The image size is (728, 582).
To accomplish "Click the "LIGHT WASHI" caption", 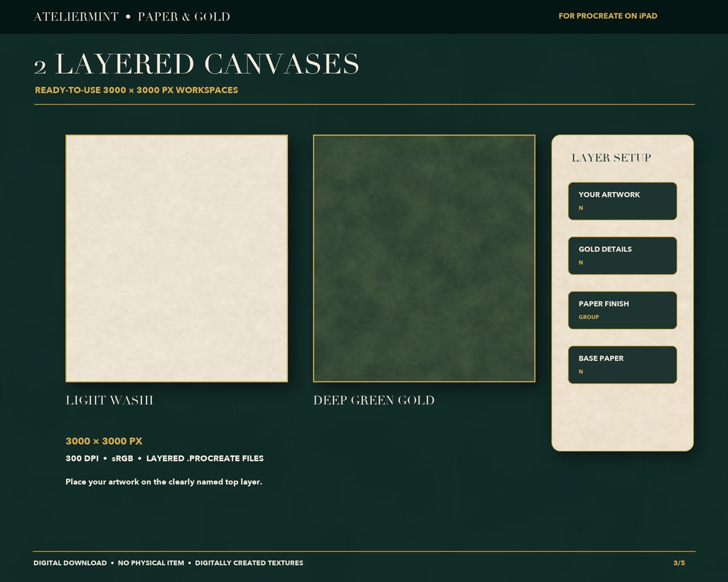I will point(109,400).
